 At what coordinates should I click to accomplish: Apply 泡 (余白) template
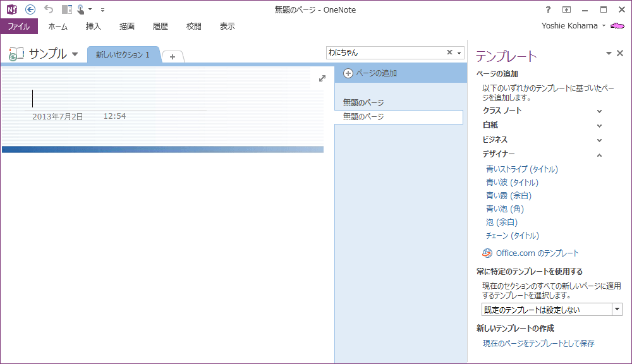tap(501, 222)
